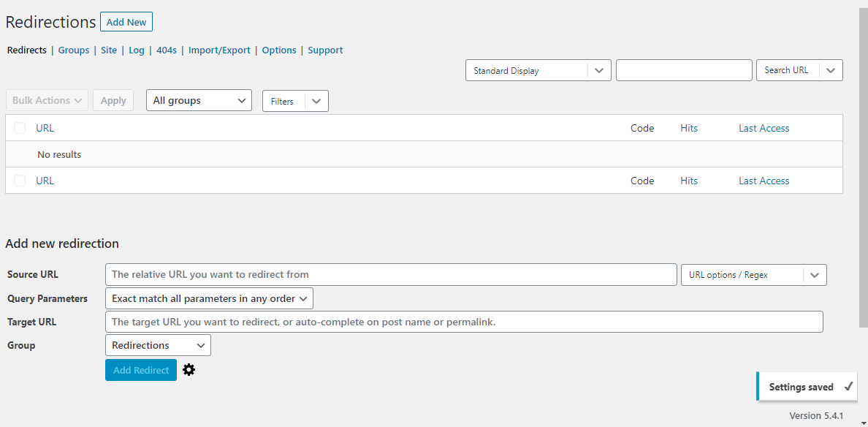Image resolution: width=868 pixels, height=427 pixels.
Task: Open the Search URL chevron arrow
Action: click(831, 70)
